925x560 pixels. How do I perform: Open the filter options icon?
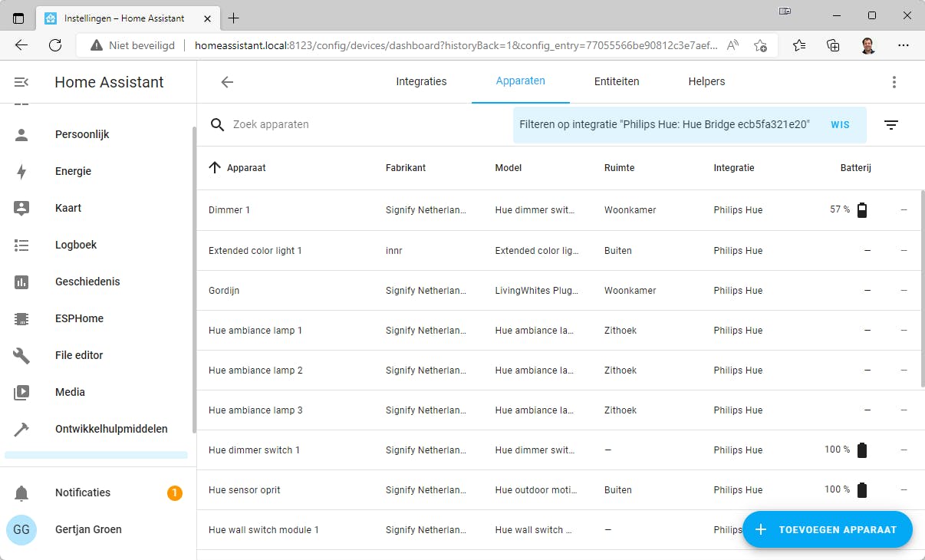pyautogui.click(x=890, y=125)
